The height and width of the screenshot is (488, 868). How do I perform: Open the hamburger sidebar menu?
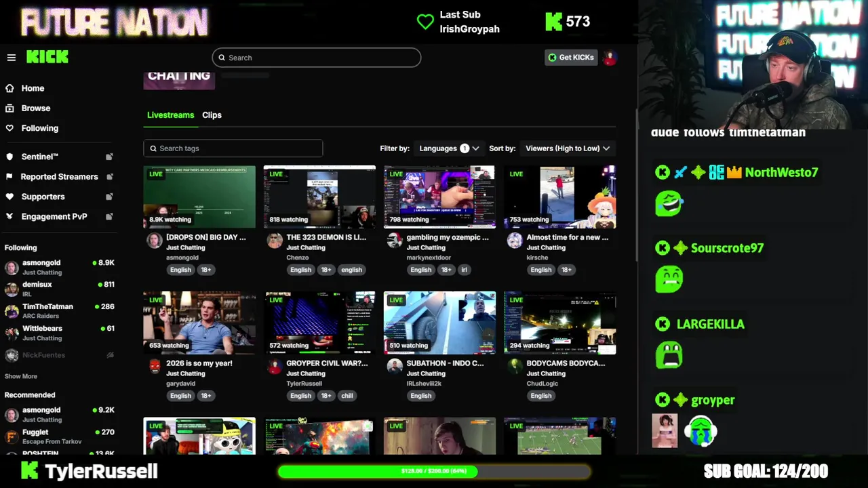(x=12, y=58)
